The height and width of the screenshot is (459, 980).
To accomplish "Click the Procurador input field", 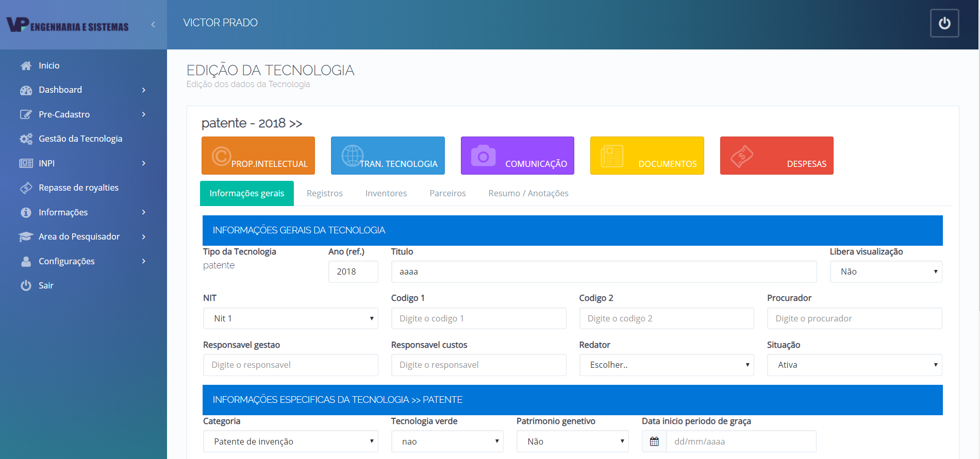I will point(854,318).
